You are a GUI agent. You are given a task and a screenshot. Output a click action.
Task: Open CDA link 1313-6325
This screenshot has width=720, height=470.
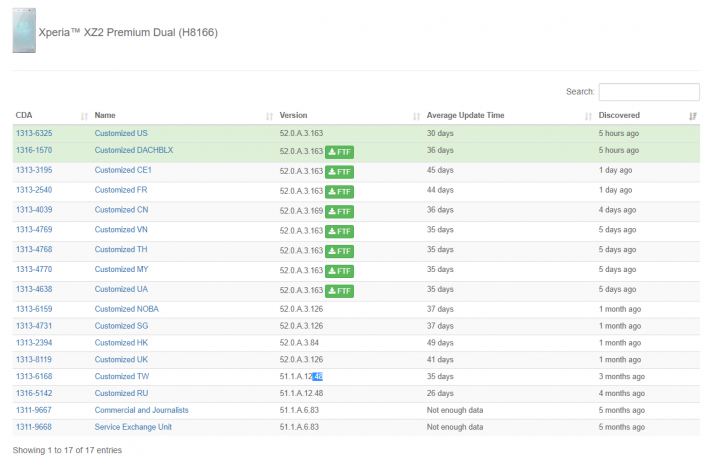34,133
